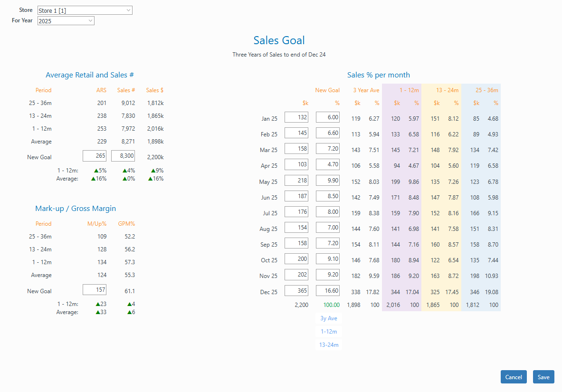Apply the 3y Ave percentage preset
562x392 pixels.
tap(329, 318)
